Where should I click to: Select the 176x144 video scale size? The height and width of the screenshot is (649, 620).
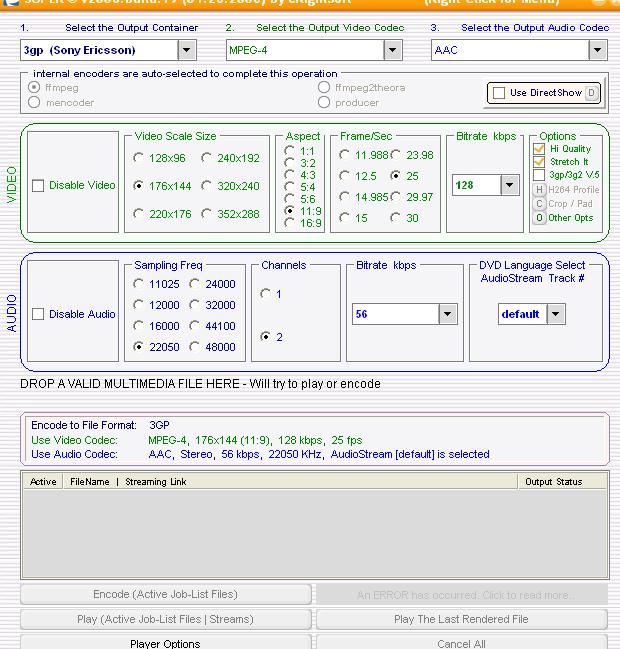point(138,186)
